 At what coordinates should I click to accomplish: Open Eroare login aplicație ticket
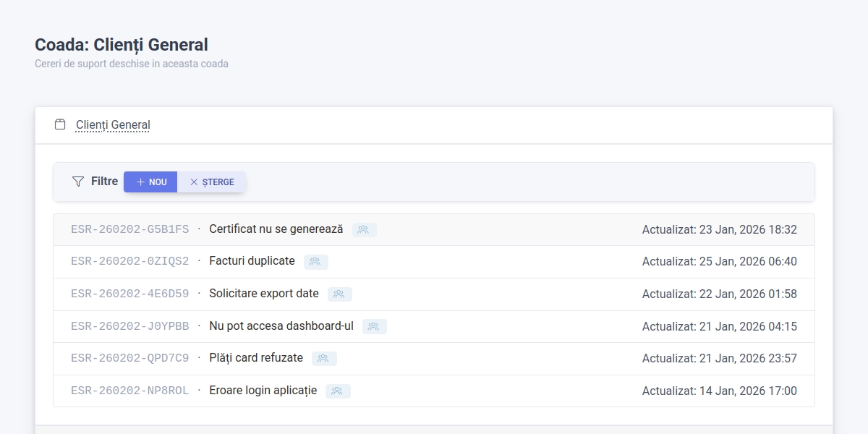263,391
